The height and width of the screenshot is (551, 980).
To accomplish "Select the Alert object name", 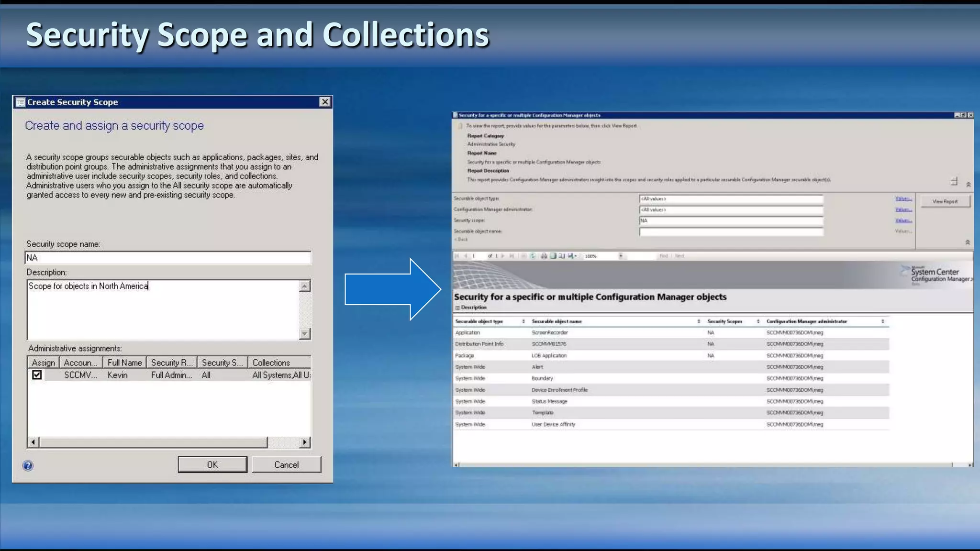I will 537,367.
